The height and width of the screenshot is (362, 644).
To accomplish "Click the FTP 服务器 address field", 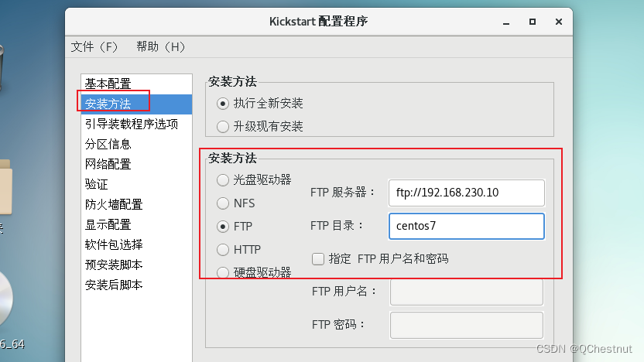I will tap(467, 193).
